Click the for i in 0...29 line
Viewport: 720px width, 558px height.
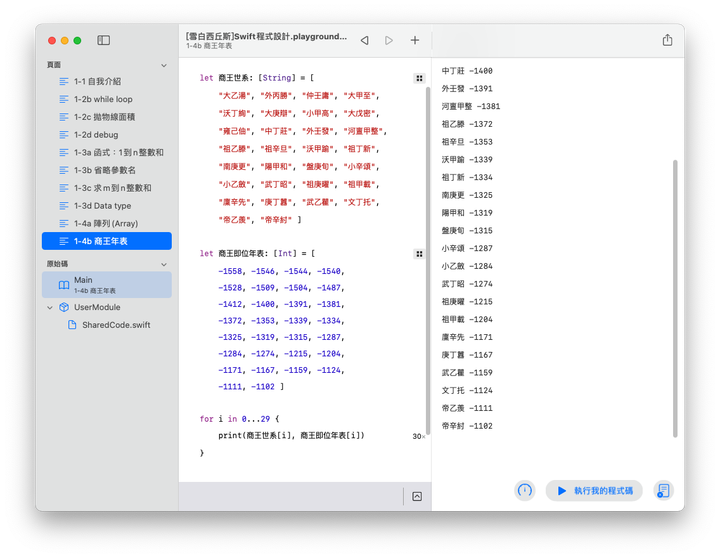(239, 419)
